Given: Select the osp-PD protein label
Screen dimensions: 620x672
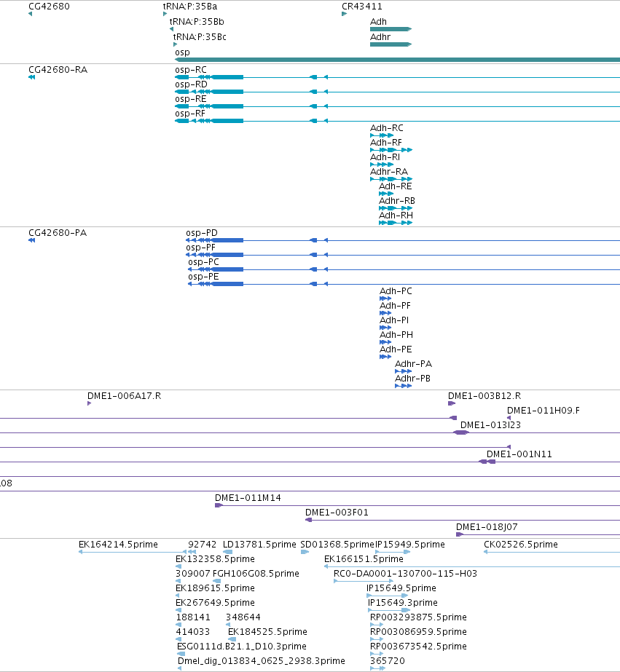Looking at the screenshot, I should [202, 233].
